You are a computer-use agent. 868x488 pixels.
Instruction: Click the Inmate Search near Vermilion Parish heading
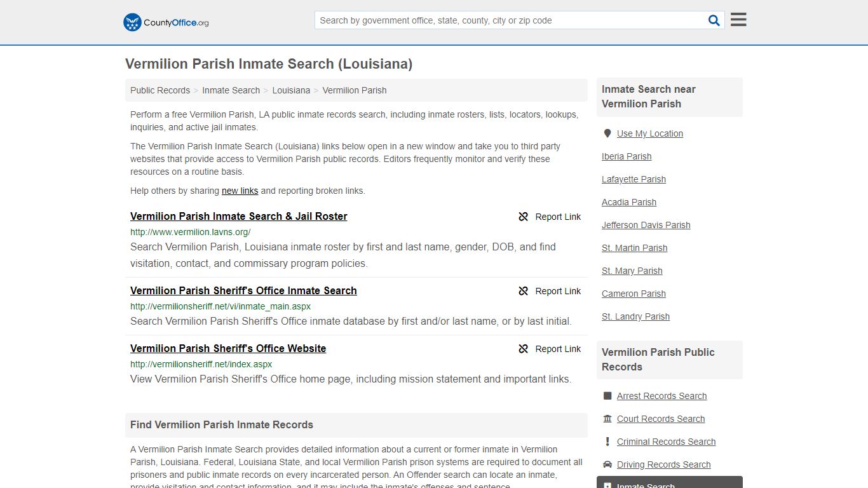click(649, 97)
